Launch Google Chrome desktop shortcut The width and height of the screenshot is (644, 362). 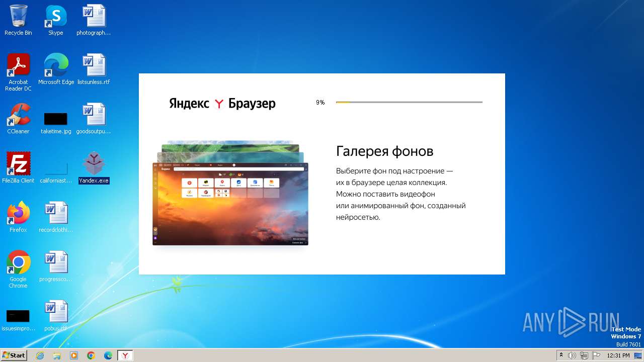point(18,269)
